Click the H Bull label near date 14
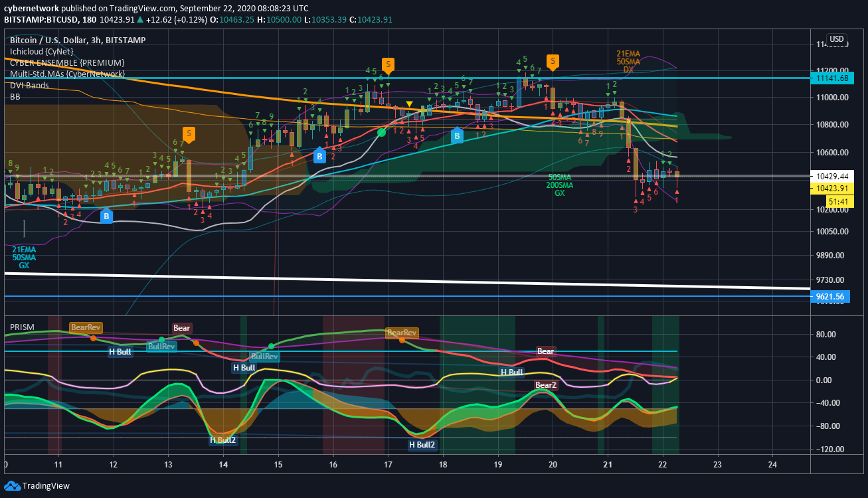 [244, 368]
